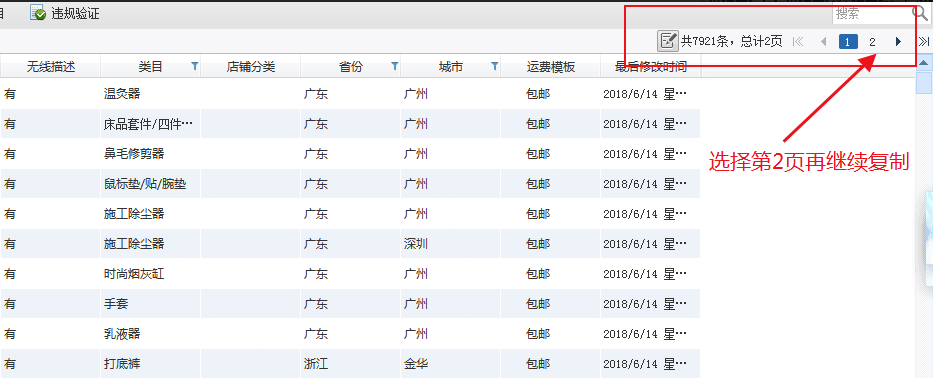Open filter on 城市 column
The width and height of the screenshot is (933, 378).
(494, 67)
